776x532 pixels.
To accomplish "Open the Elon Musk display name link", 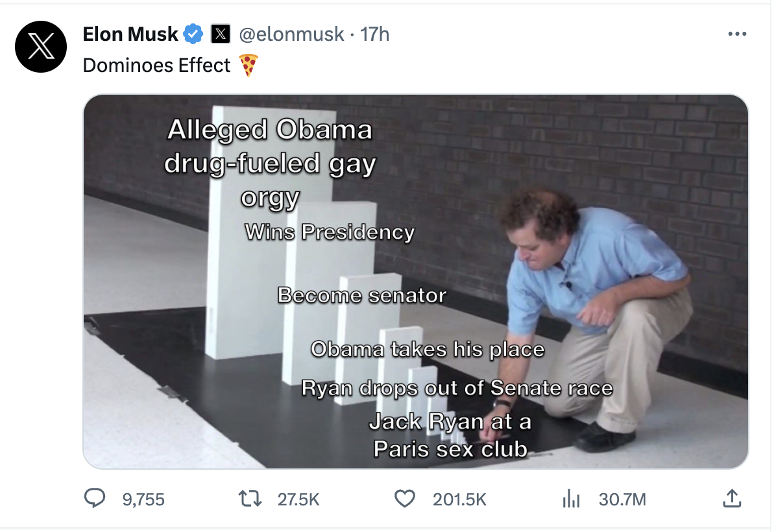I will pyautogui.click(x=130, y=34).
